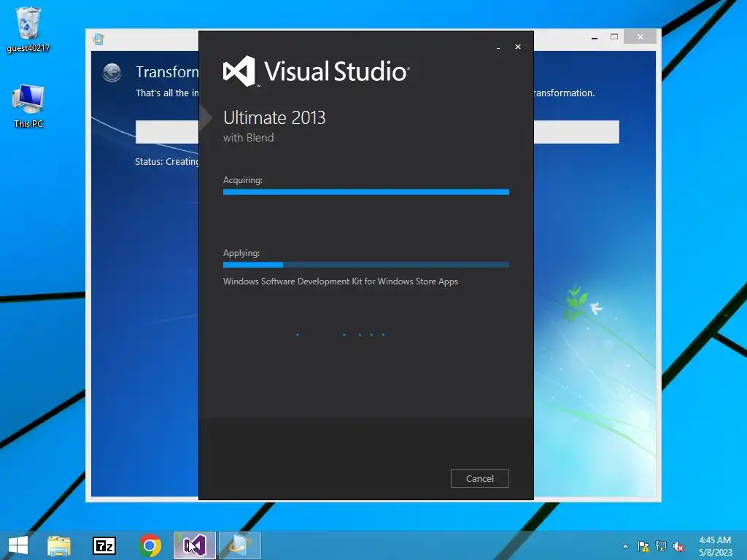The image size is (747, 560).
Task: Open Action Center flag tray icon
Action: point(643,546)
